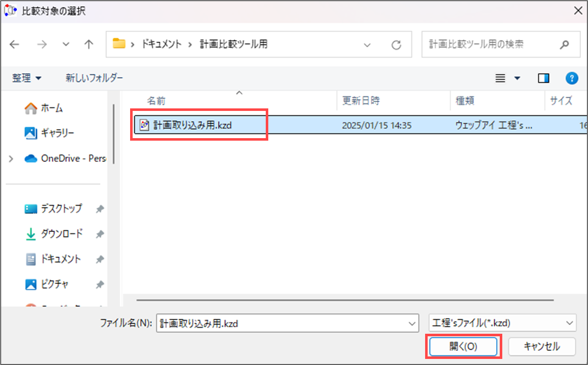Click the キャンセル button

542,346
